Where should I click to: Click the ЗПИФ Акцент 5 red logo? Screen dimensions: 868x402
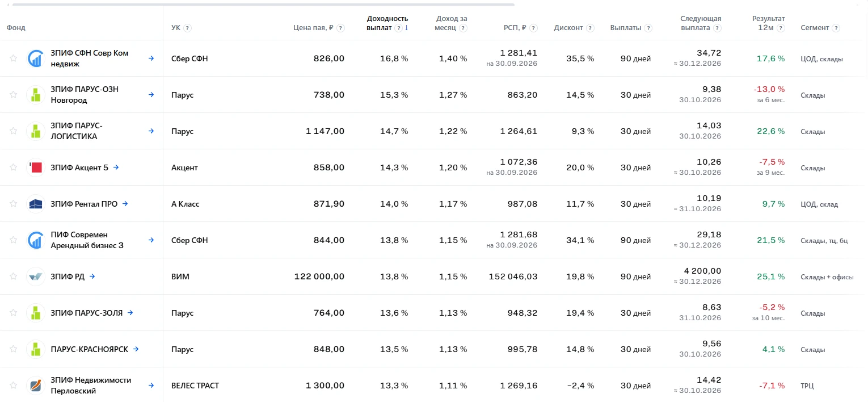(x=36, y=167)
